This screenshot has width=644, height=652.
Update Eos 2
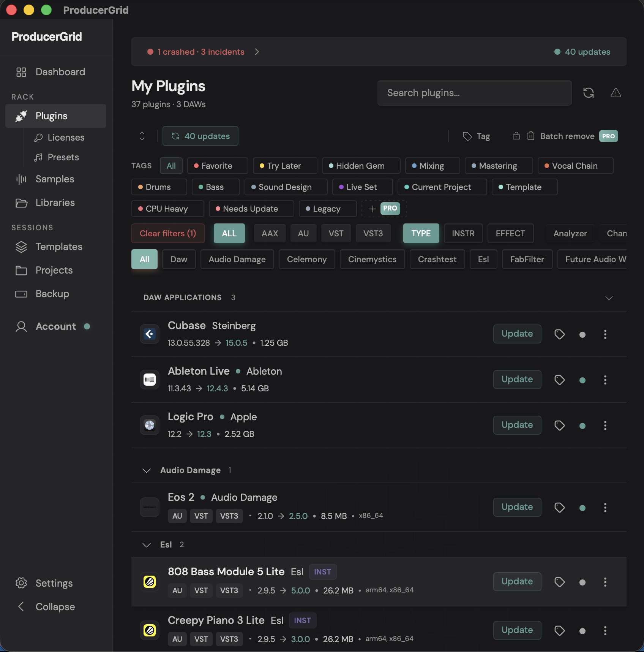pyautogui.click(x=517, y=507)
